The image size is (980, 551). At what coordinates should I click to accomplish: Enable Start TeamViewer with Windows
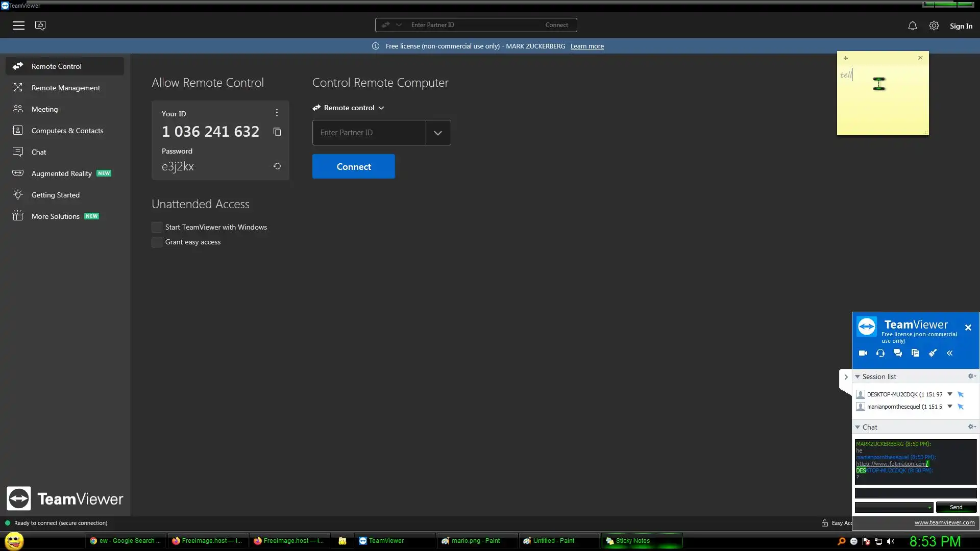coord(157,227)
